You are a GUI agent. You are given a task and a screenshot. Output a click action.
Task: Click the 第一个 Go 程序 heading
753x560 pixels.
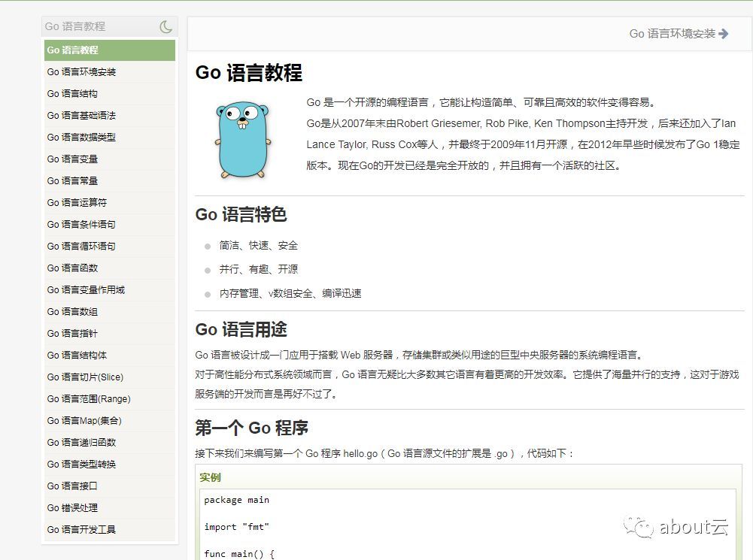point(252,428)
